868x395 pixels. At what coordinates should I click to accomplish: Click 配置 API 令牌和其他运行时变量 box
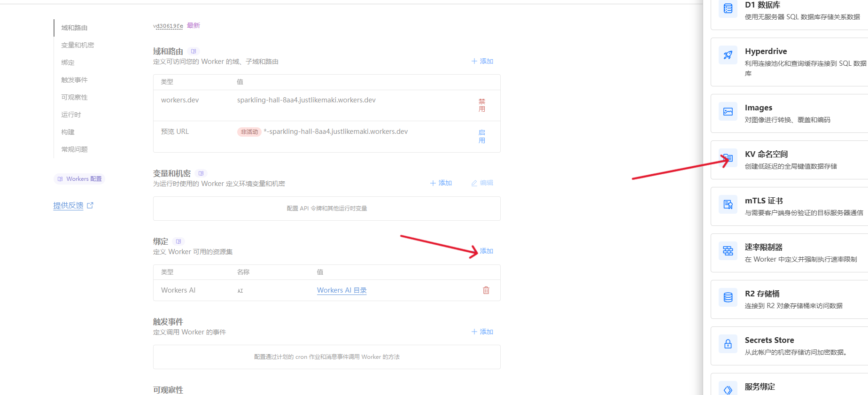tap(327, 209)
